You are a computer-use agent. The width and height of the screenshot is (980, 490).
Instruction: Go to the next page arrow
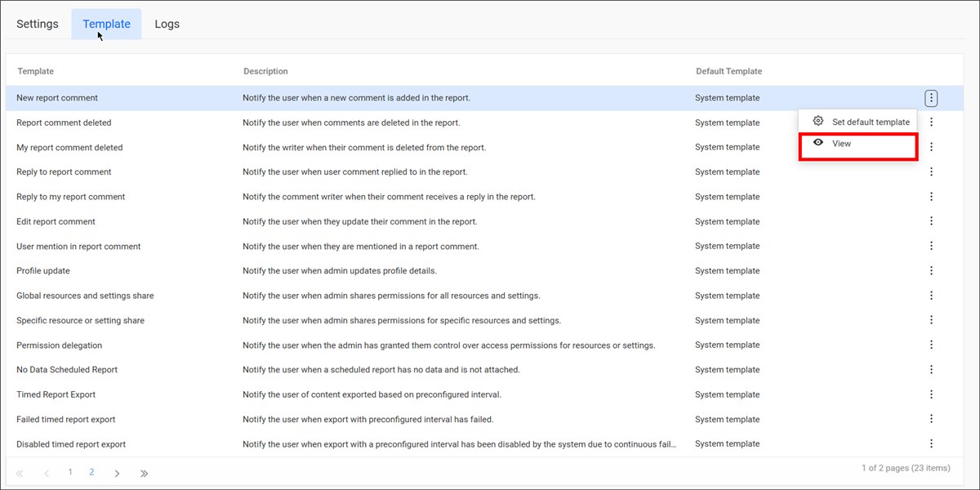point(117,473)
